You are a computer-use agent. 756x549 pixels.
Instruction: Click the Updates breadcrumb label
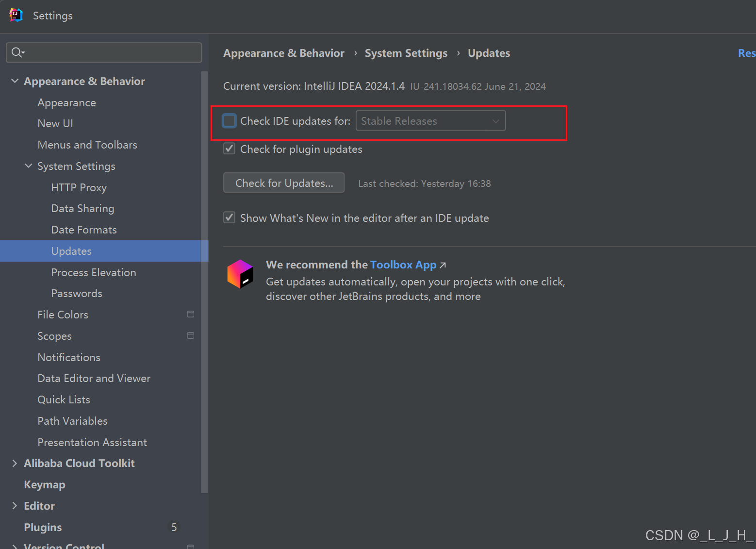[489, 53]
